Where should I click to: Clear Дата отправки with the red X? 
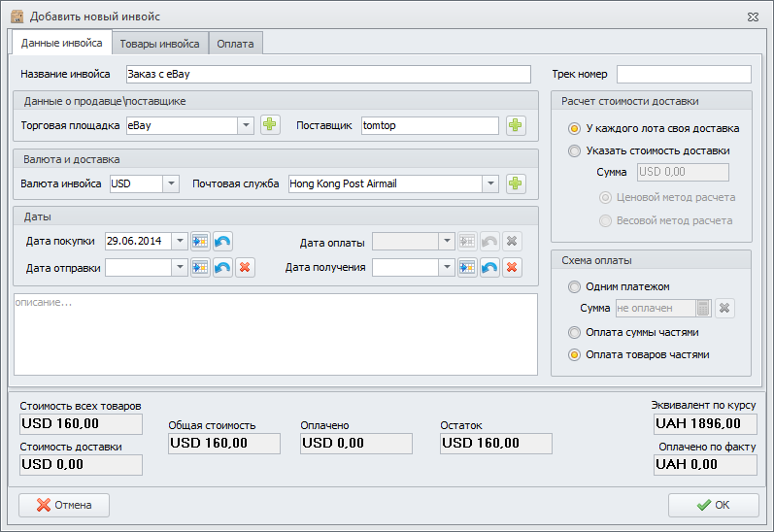pos(245,268)
